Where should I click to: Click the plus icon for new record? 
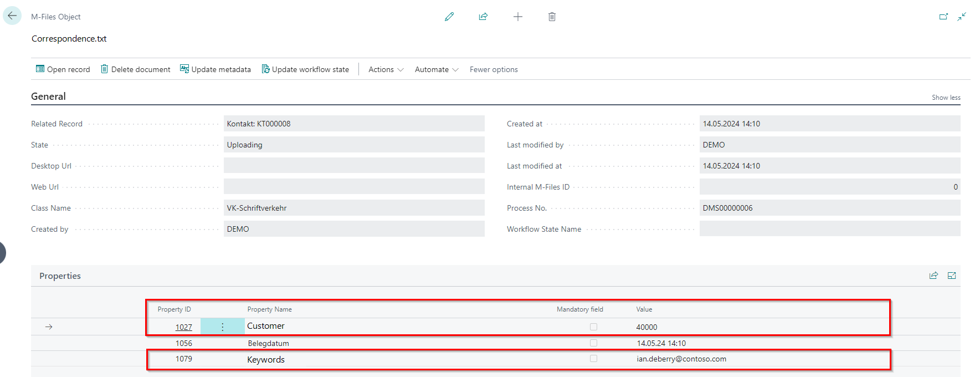pyautogui.click(x=518, y=17)
